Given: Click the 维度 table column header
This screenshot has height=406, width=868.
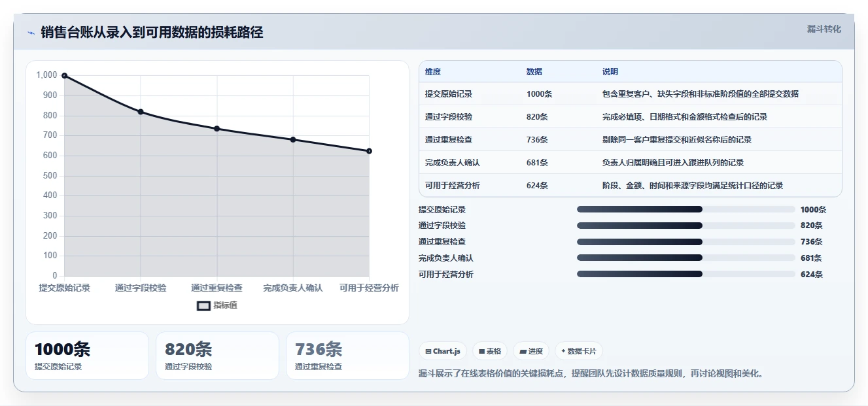Looking at the screenshot, I should point(433,72).
